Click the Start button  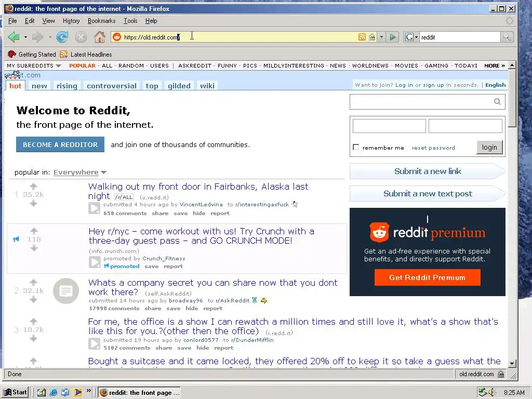coord(15,393)
